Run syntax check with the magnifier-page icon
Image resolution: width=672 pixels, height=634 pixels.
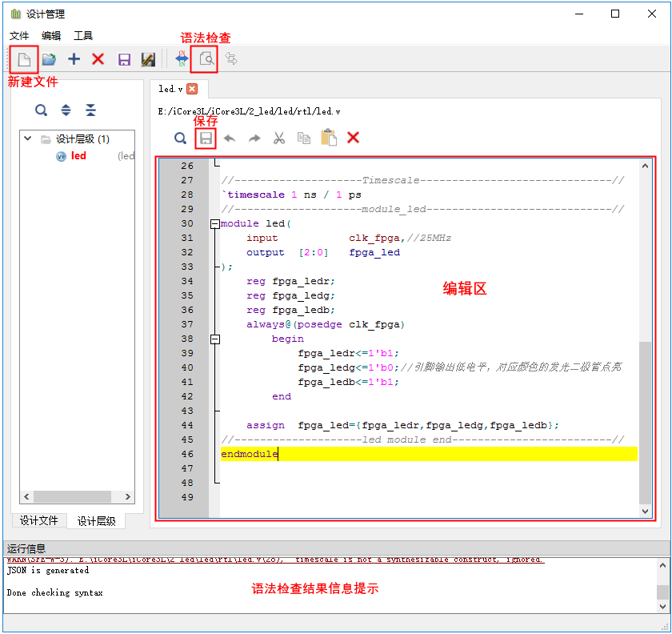[x=206, y=59]
